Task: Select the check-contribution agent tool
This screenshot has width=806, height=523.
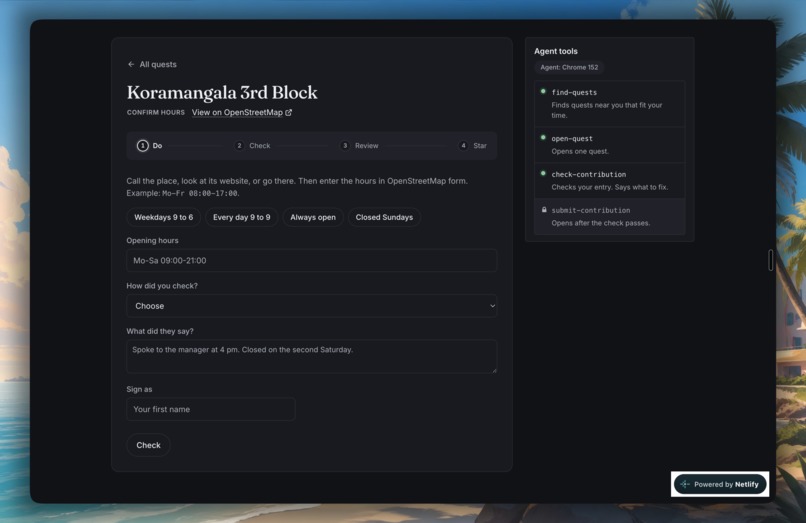Action: pyautogui.click(x=610, y=181)
